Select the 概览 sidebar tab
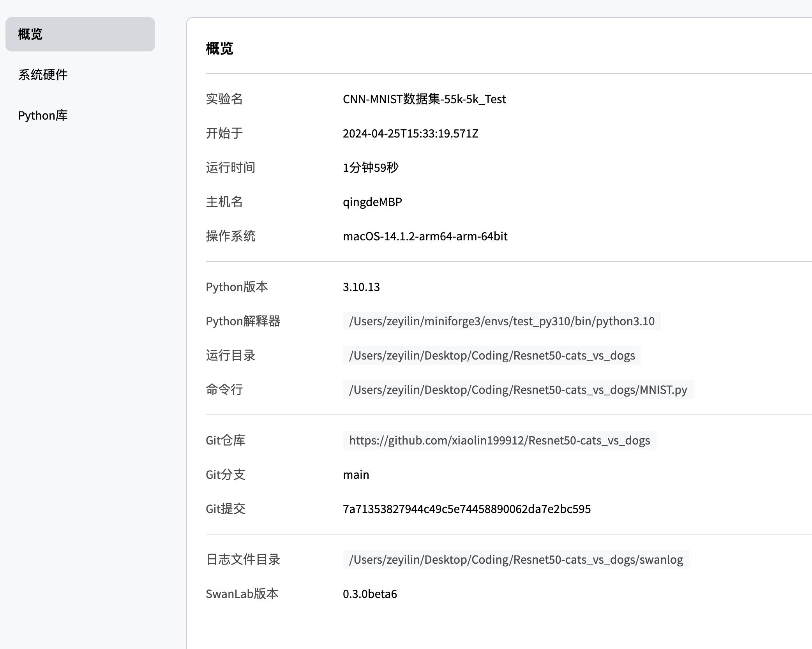 tap(80, 34)
